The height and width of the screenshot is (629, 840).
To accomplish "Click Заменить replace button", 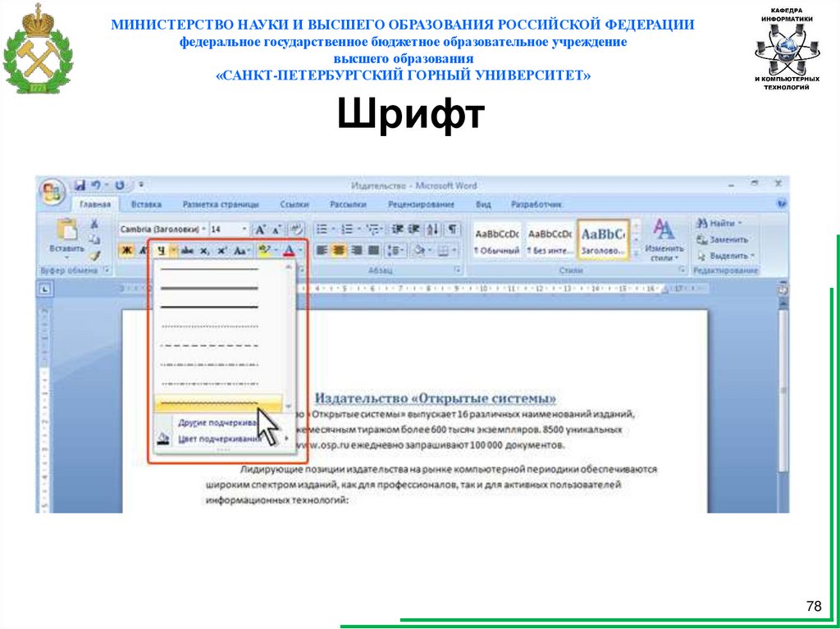I will tap(723, 240).
